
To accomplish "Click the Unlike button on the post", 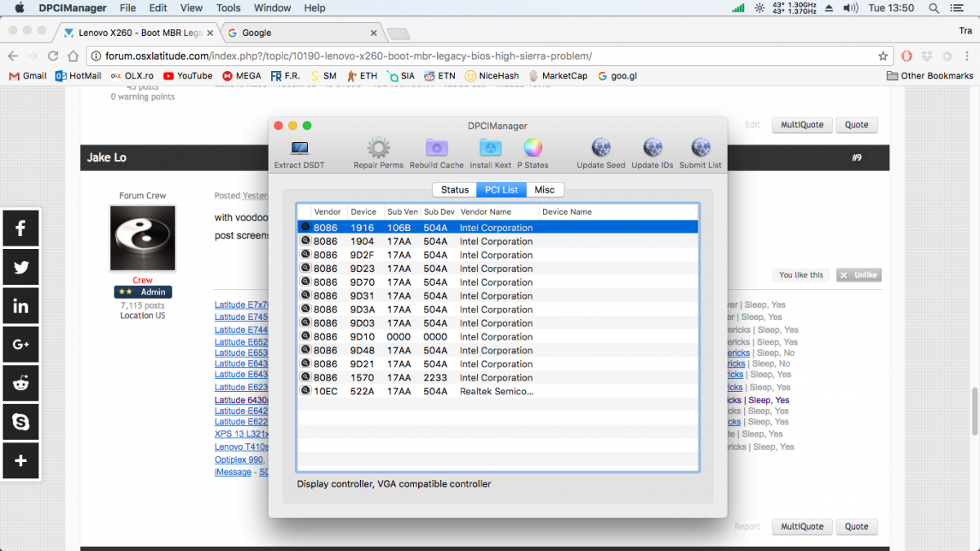I will coord(858,275).
